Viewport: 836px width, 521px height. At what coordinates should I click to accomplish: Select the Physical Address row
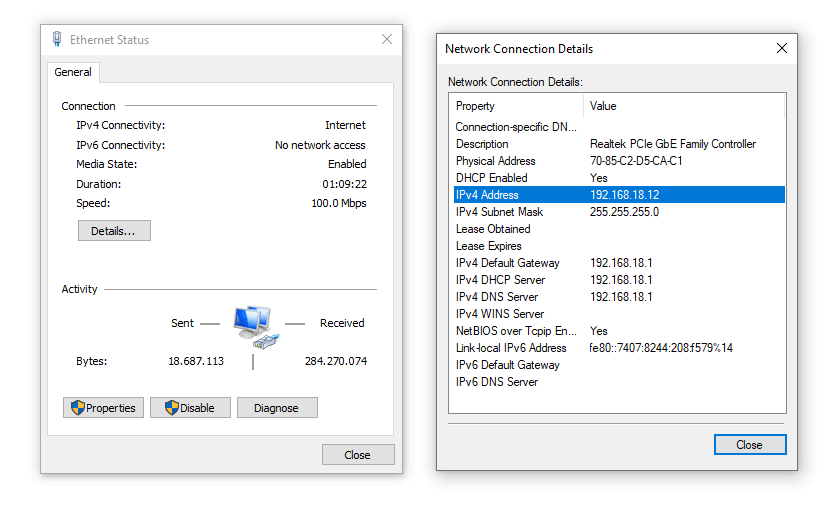pyautogui.click(x=618, y=161)
